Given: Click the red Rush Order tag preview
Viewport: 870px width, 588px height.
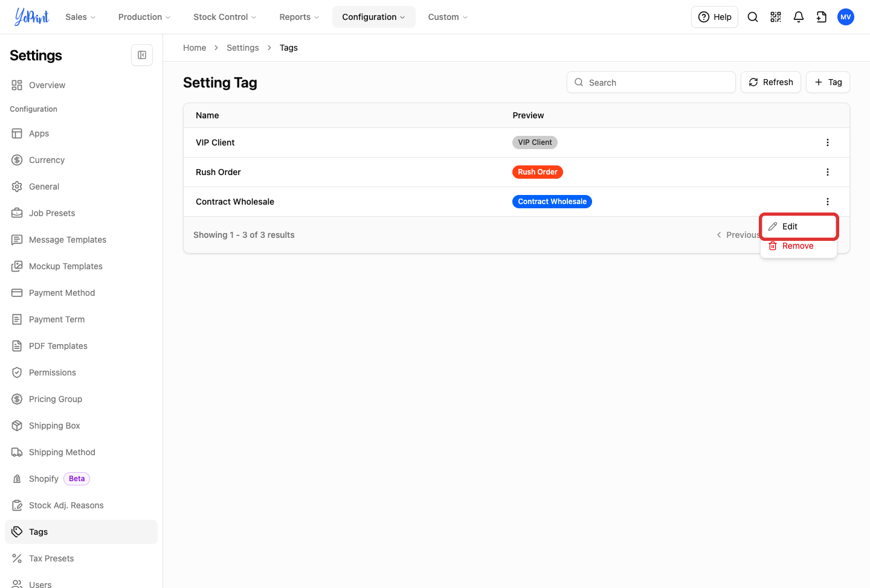Looking at the screenshot, I should pos(538,172).
